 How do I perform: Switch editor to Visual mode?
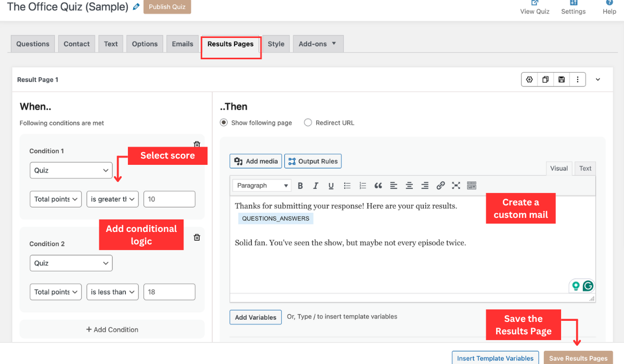[x=559, y=168]
